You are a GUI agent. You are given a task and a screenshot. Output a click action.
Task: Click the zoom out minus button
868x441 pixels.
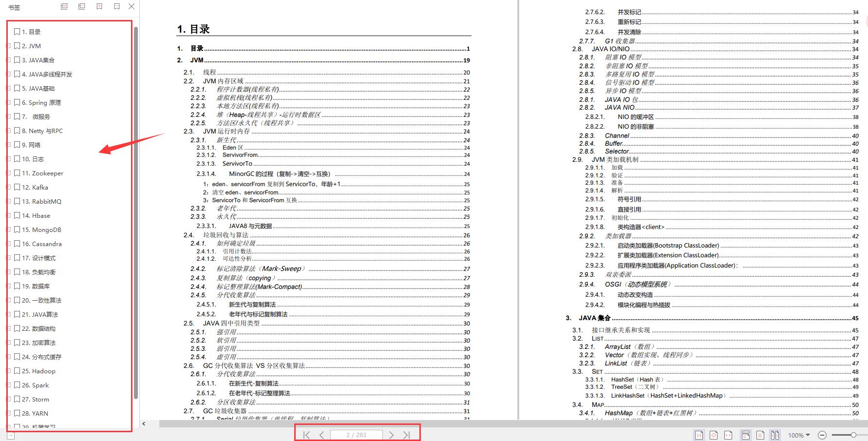coord(822,435)
